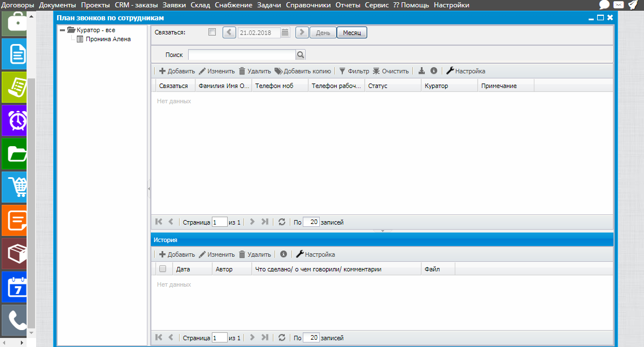
Task: Refresh the call plan table
Action: coord(282,222)
